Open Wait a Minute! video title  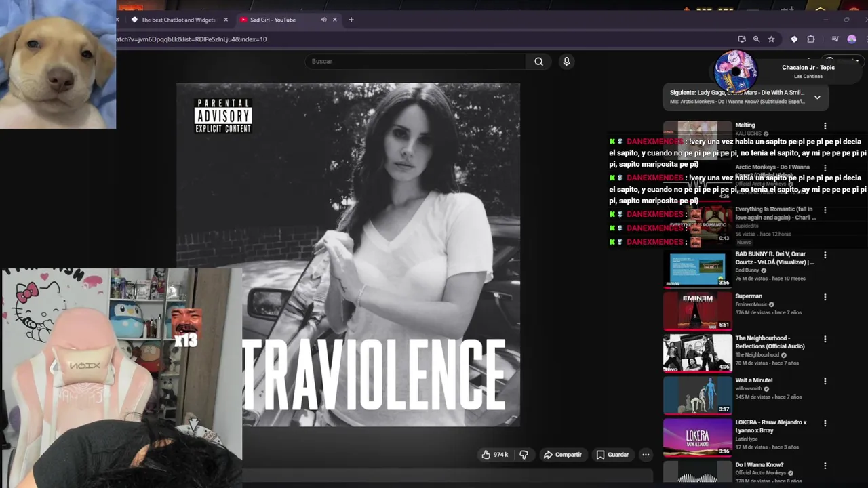click(754, 380)
